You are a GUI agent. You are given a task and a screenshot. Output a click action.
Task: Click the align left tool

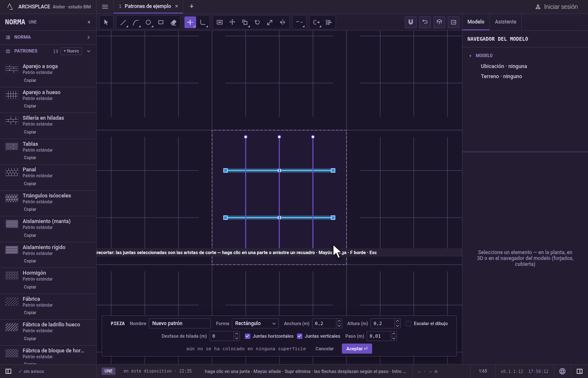click(x=329, y=22)
